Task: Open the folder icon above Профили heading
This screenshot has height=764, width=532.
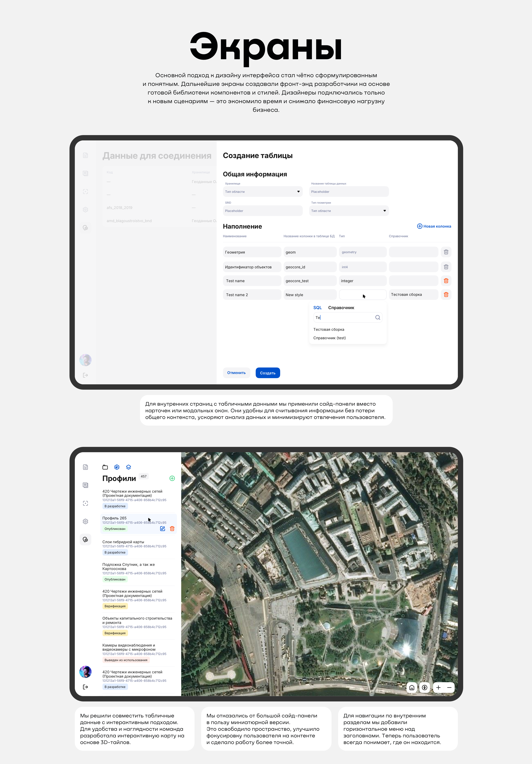Action: tap(105, 467)
